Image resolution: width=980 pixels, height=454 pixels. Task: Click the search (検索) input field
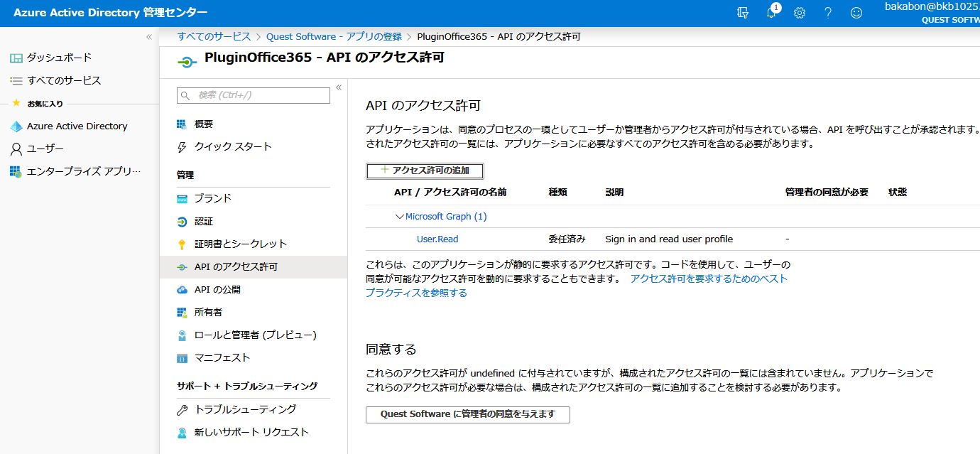tap(254, 95)
